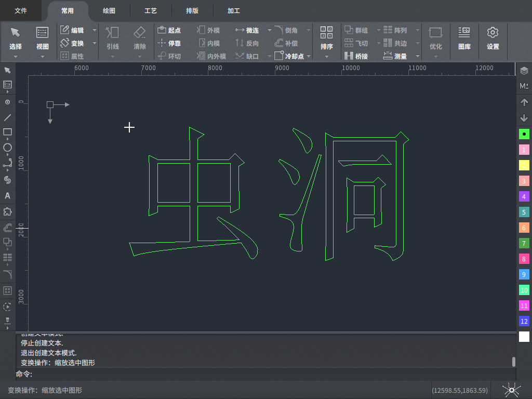
Task: Click the move up arrow icon
Action: (524, 102)
